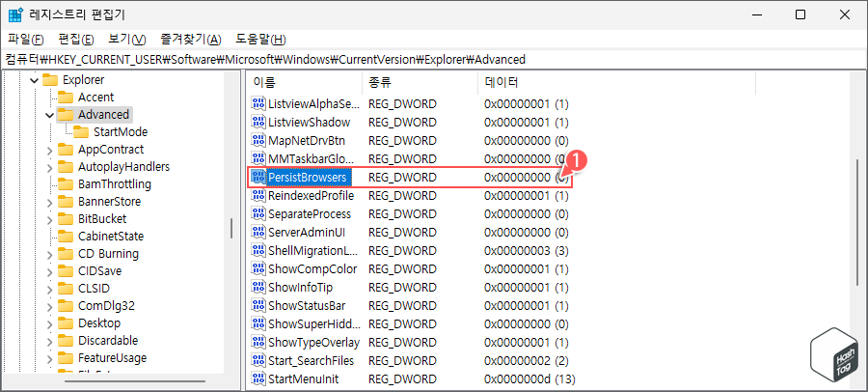This screenshot has height=392, width=868.
Task: Click the SeparateProcess DWORD value icon
Action: [258, 214]
